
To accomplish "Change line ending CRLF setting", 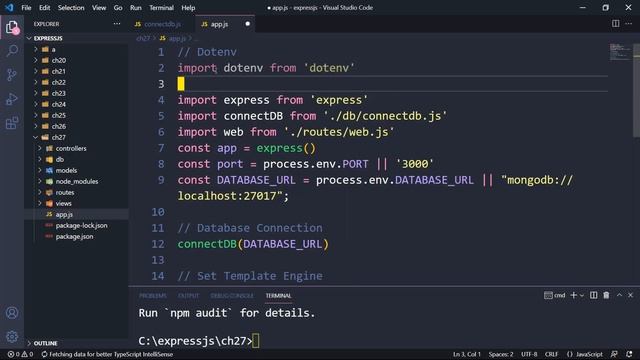I will click(551, 354).
